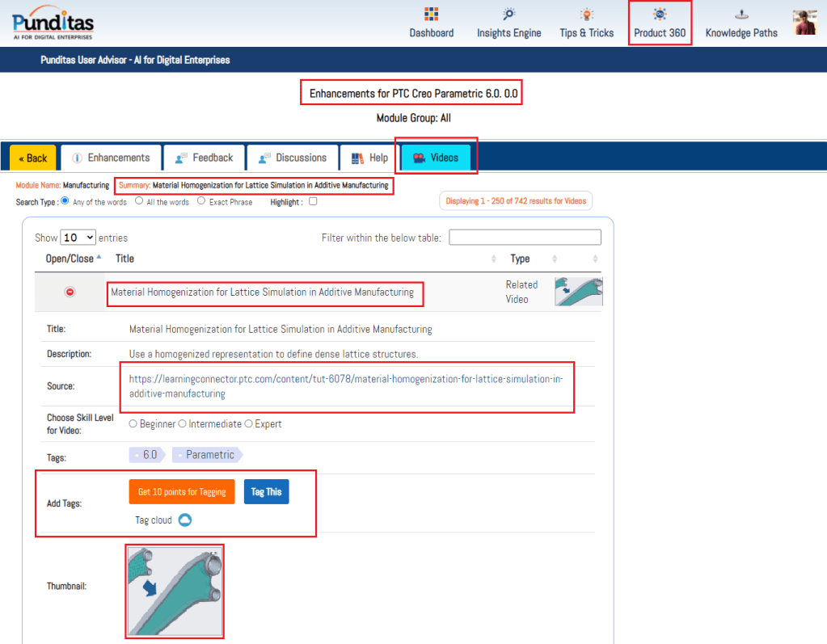Enable the Highlight checkbox
The height and width of the screenshot is (644, 827).
(x=313, y=202)
